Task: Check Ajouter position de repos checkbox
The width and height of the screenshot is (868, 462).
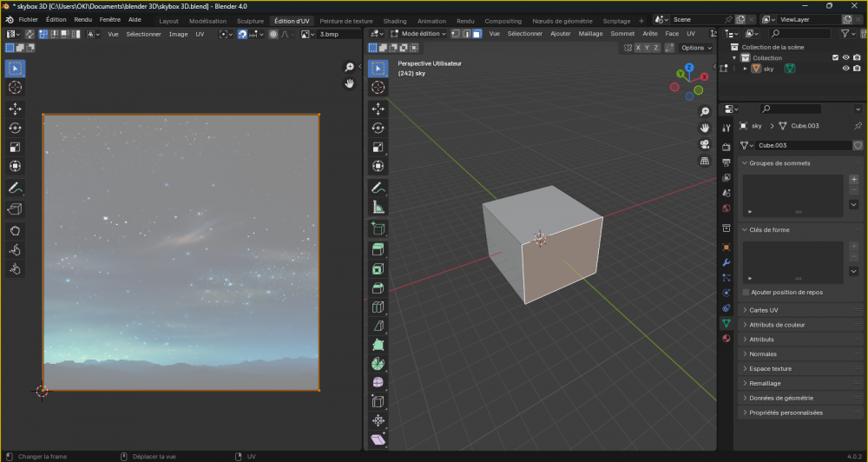Action: pos(746,293)
